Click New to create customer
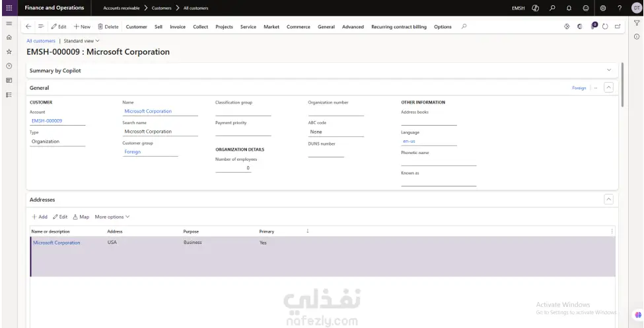Screen dimensions: 644x328 [82, 26]
